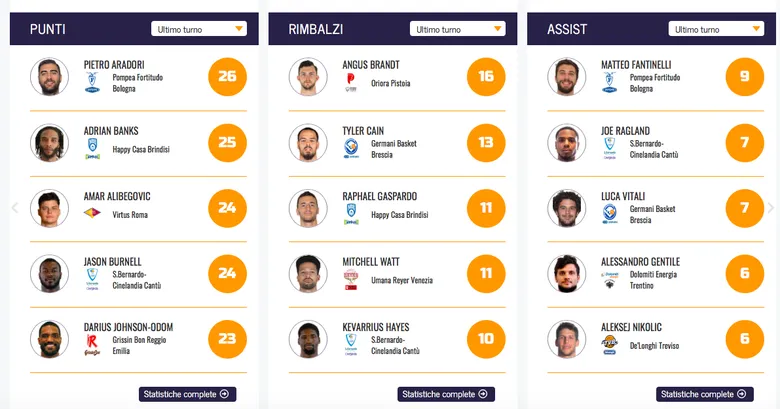Screen dimensions: 780x409
Task: Open Pietro Aradori player photo
Action: [x=49, y=77]
